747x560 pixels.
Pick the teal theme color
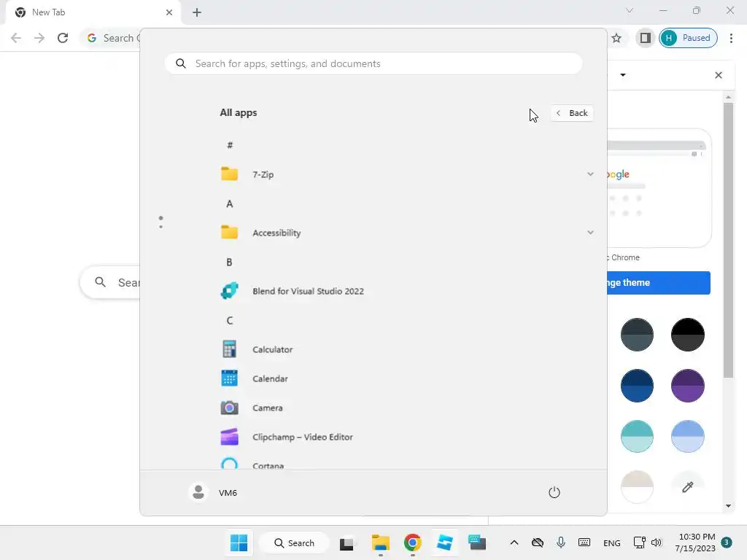click(637, 436)
